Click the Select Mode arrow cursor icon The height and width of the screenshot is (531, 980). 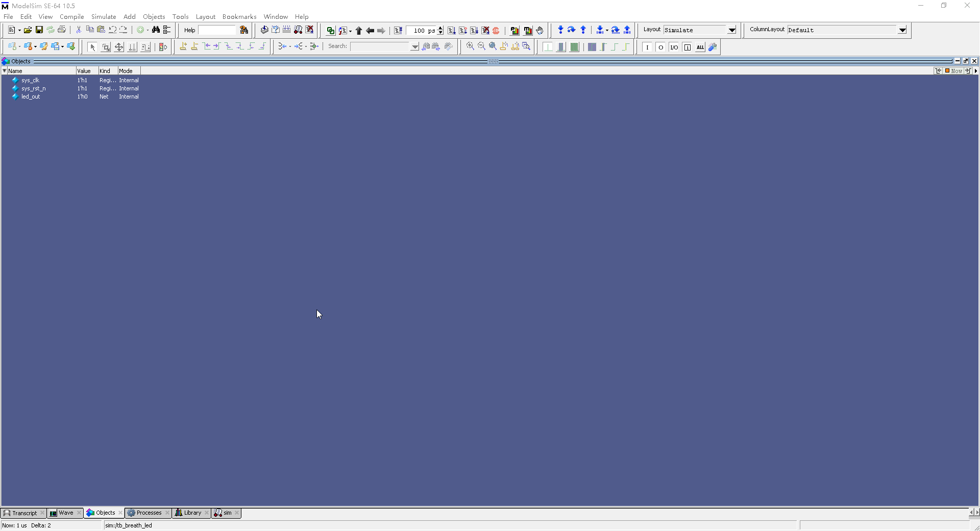92,47
